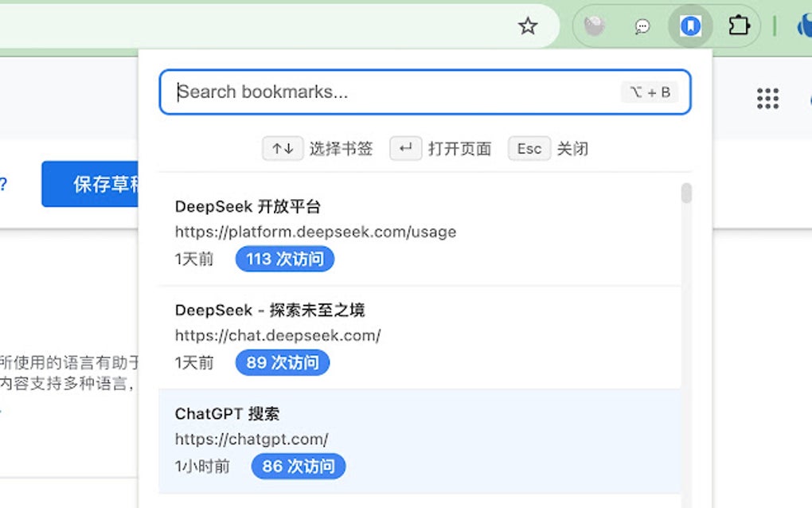Open the DeepSeek 开放平台 bookmark
This screenshot has width=812, height=508.
coord(420,233)
